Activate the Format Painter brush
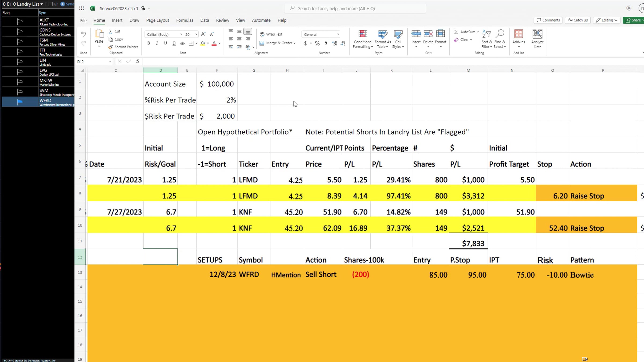The image size is (644, 362). coord(123,47)
